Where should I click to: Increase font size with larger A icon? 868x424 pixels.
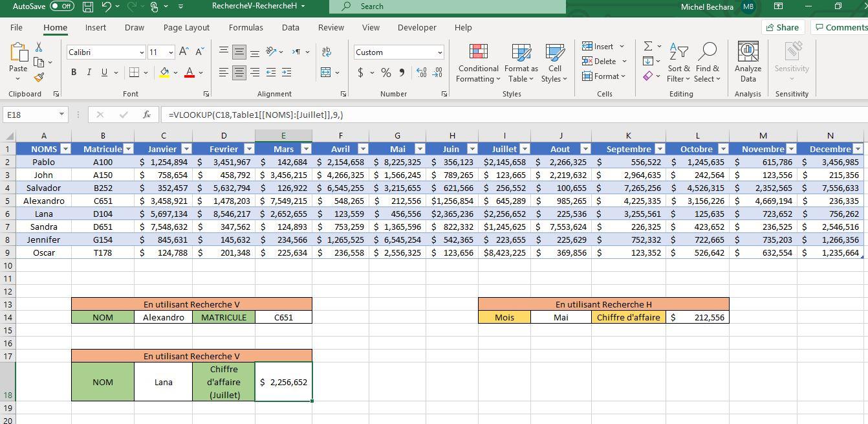pos(184,52)
